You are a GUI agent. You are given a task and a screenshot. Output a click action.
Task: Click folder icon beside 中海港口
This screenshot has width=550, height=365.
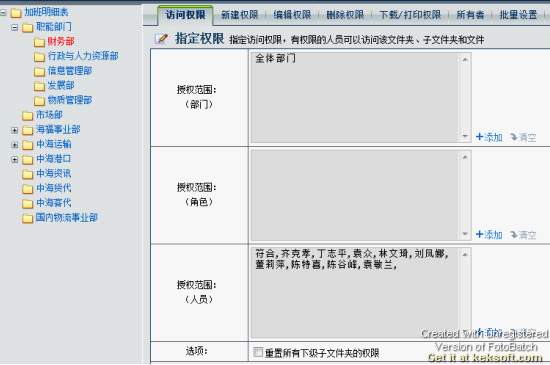point(27,160)
